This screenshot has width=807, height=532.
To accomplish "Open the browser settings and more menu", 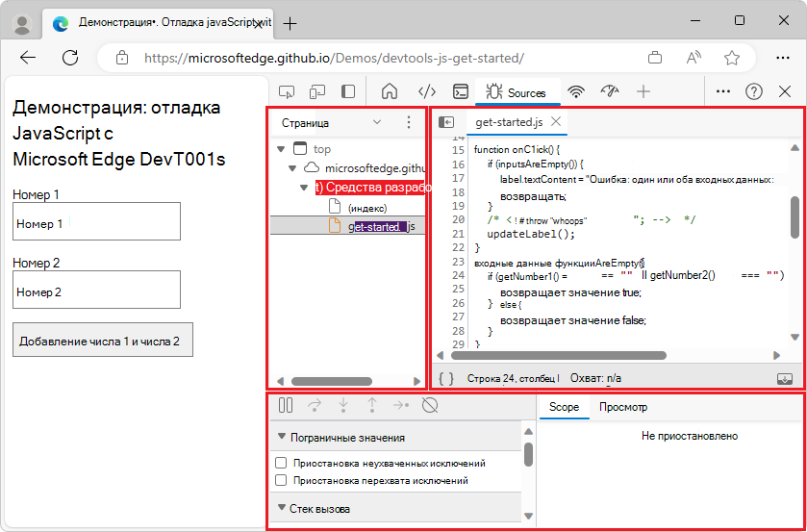I will (x=782, y=58).
